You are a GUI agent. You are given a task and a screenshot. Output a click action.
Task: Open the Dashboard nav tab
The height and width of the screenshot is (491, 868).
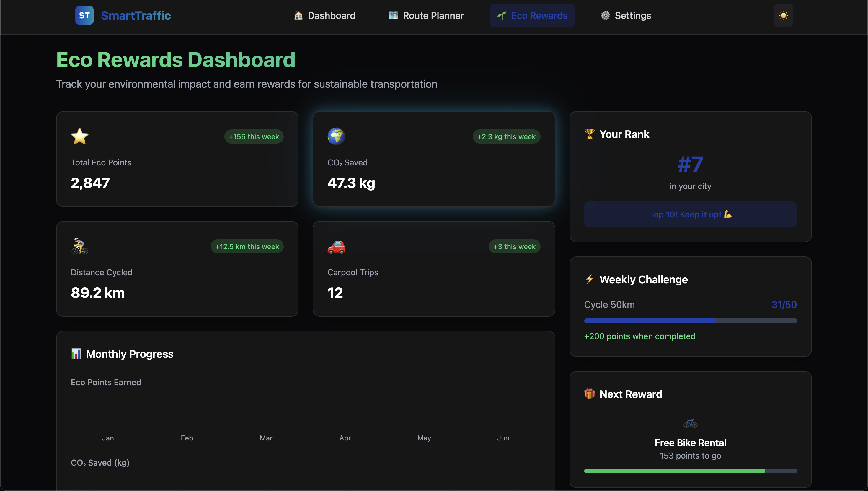[324, 16]
